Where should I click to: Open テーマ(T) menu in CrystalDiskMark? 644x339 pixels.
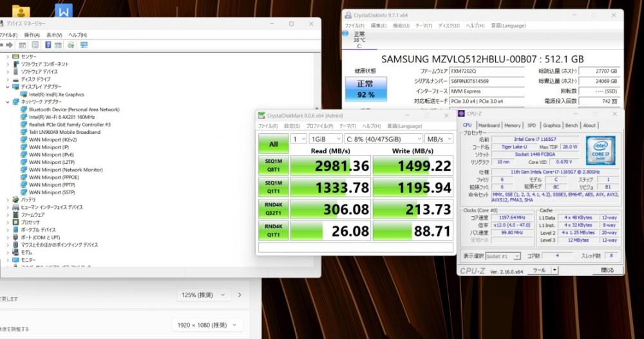tap(348, 126)
